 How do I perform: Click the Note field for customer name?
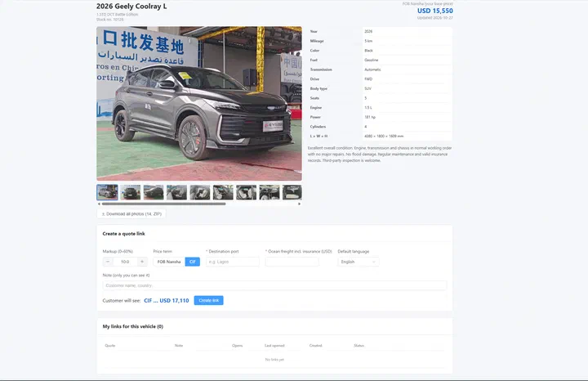274,285
